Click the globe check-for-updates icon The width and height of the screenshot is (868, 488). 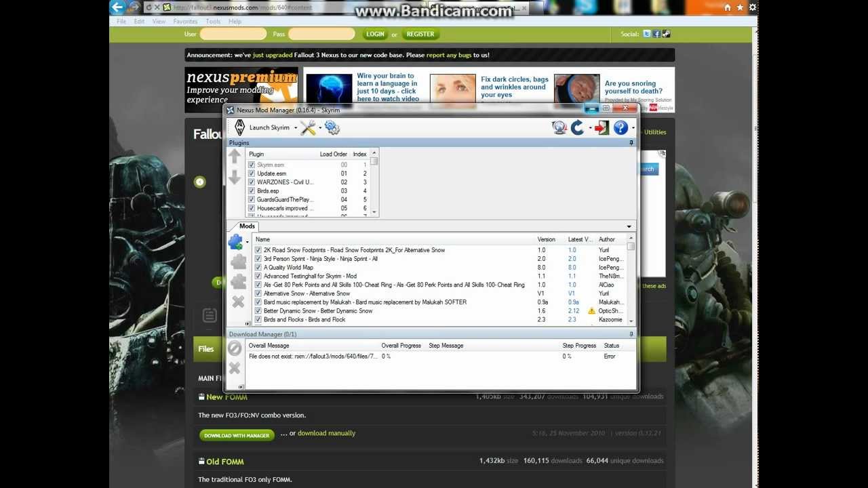559,127
